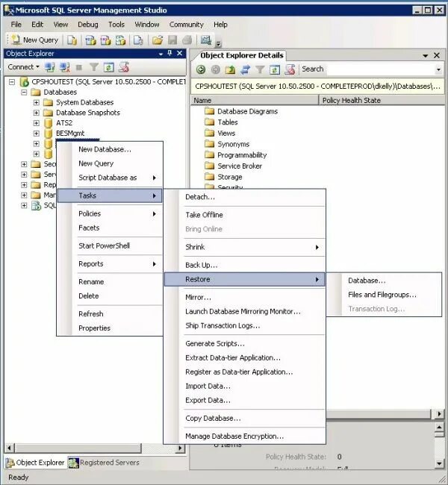This screenshot has width=448, height=485.
Task: Click Disconnect icon in Object Explorer toolbar
Action: point(65,67)
